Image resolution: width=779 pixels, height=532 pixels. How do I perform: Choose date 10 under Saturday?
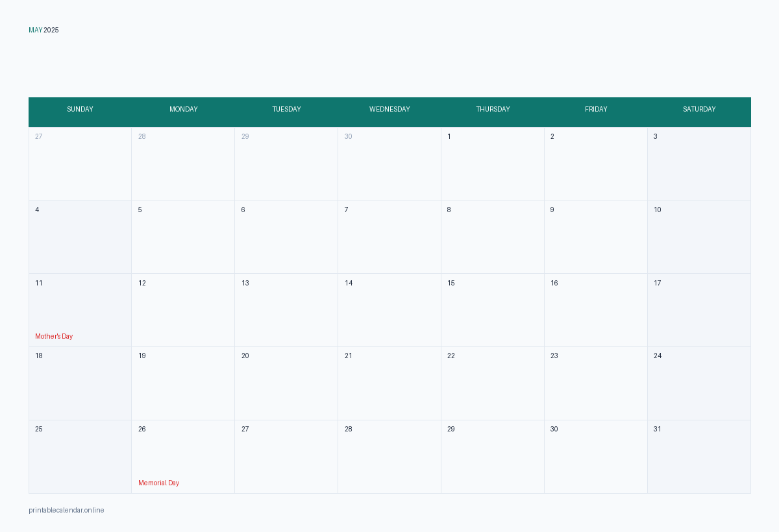pyautogui.click(x=658, y=210)
